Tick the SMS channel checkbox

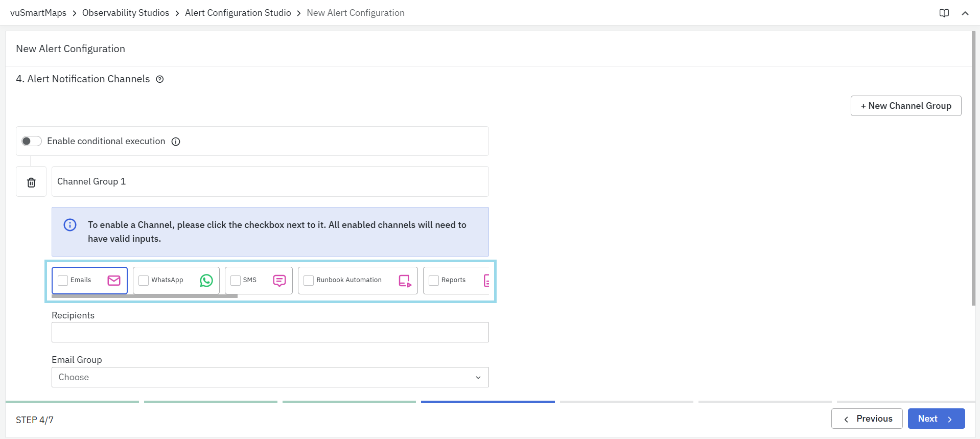point(236,281)
